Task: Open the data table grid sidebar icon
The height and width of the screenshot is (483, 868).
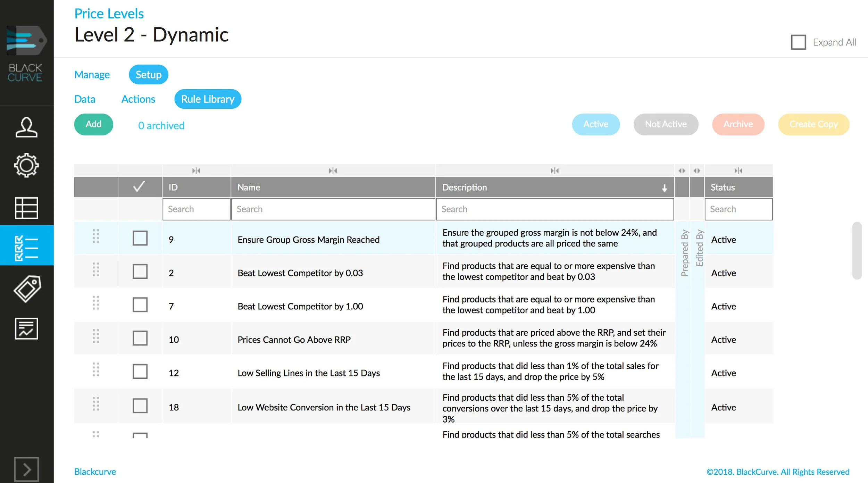Action: coord(26,208)
